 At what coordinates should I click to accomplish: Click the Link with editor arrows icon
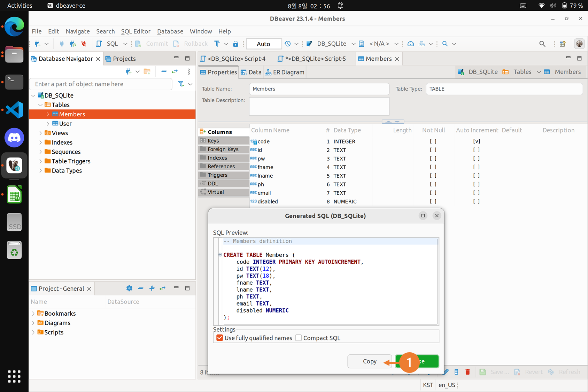(175, 71)
